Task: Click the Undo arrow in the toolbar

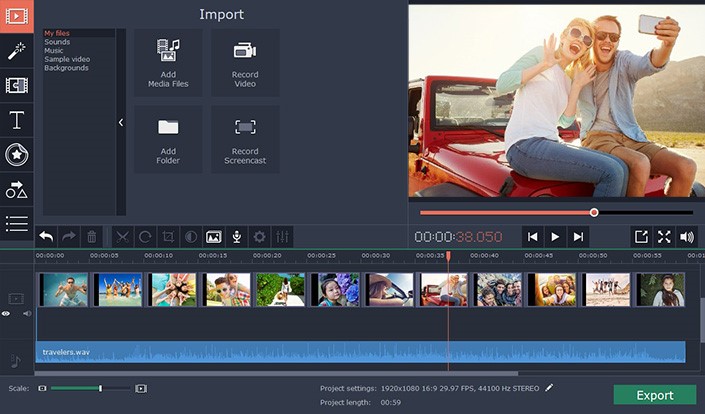Action: (x=46, y=237)
